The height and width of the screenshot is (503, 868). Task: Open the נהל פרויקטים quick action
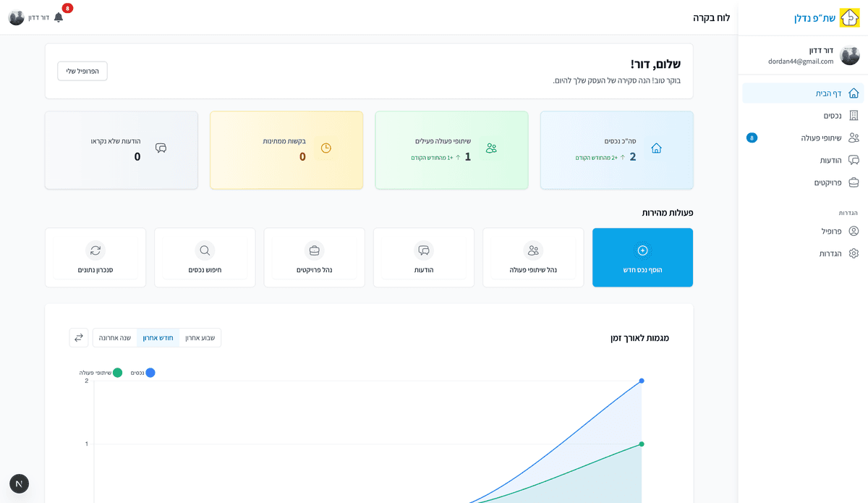coord(315,258)
